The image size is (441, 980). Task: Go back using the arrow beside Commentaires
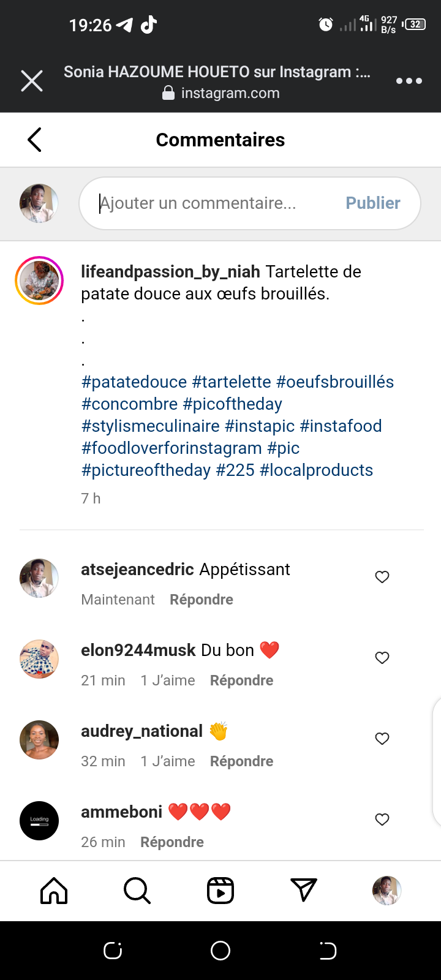point(35,140)
